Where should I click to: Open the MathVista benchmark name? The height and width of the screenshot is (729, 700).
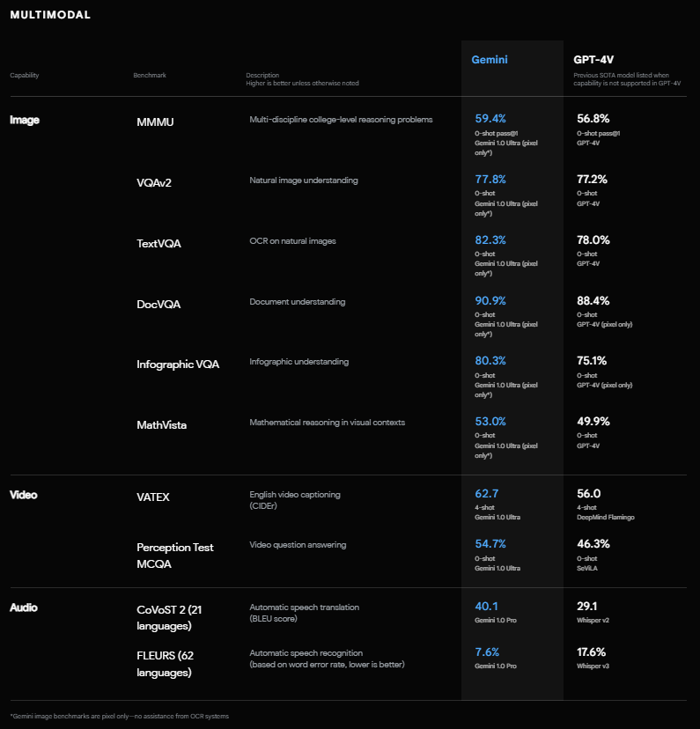[161, 425]
